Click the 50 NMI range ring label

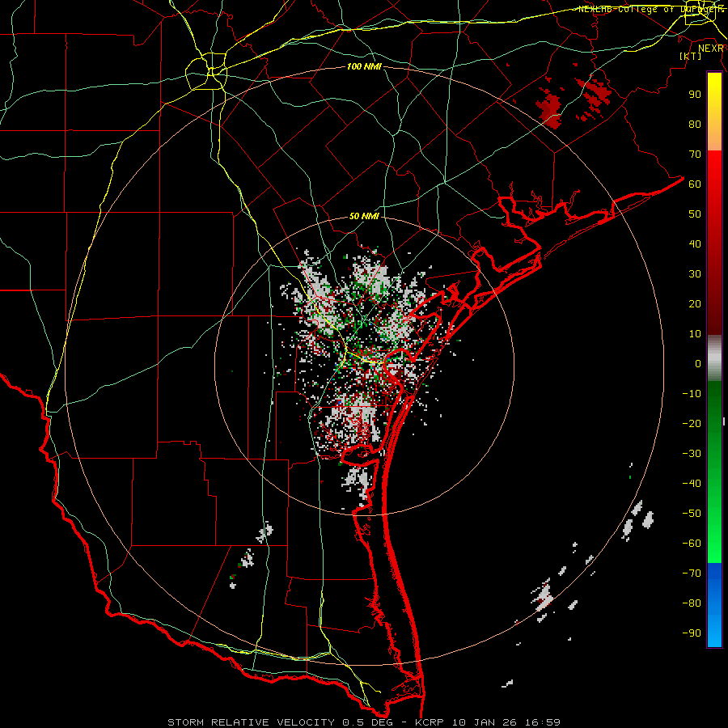coord(364,216)
